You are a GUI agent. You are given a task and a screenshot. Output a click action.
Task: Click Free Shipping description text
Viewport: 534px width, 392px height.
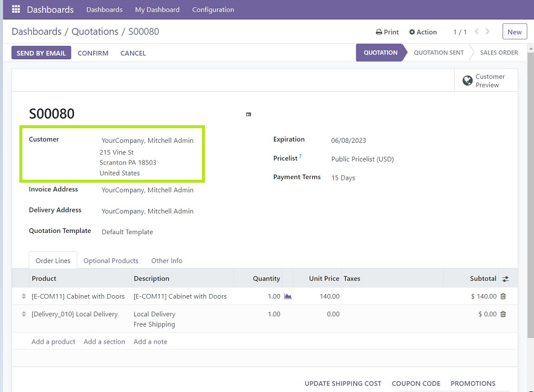point(154,325)
